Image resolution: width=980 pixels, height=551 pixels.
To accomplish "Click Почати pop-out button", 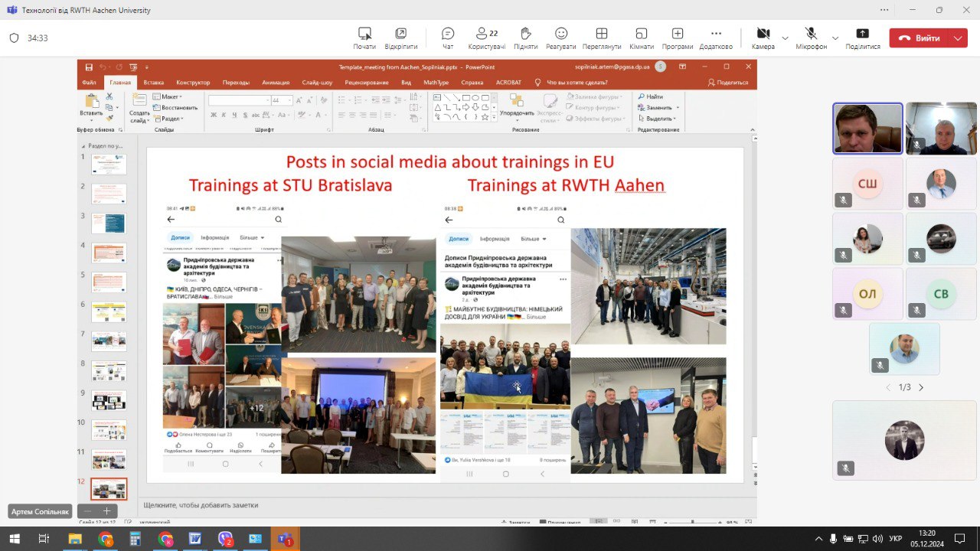I will pos(364,37).
